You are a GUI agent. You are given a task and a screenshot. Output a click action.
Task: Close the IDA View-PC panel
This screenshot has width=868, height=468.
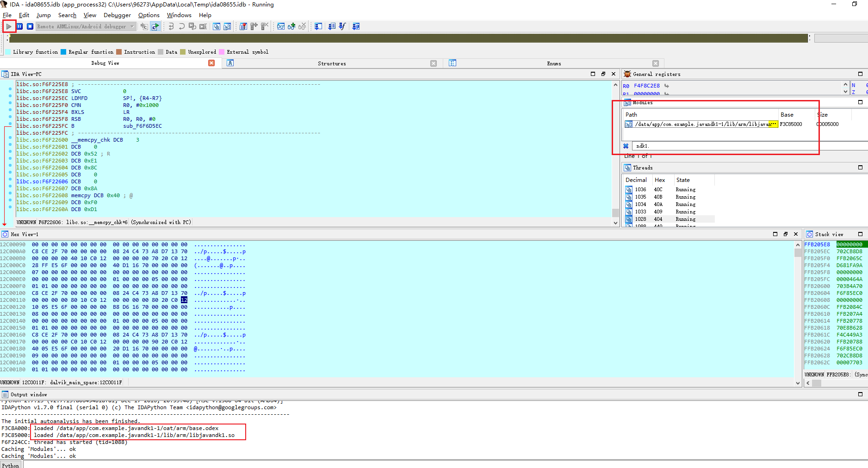(x=614, y=74)
